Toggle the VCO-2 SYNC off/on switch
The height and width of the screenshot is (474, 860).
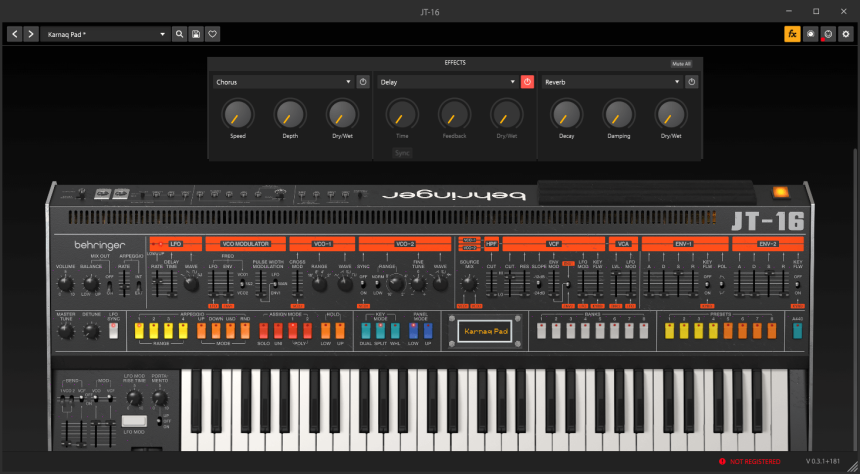[x=363, y=284]
